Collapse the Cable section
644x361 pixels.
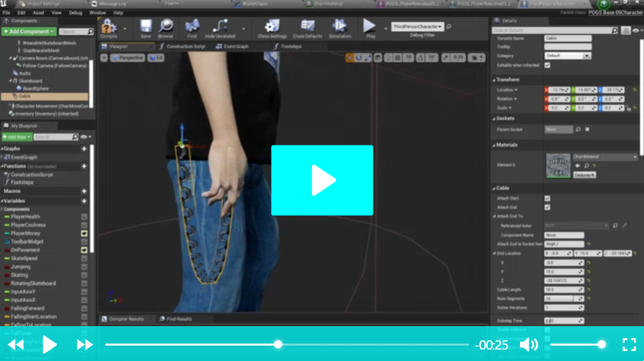pyautogui.click(x=494, y=188)
